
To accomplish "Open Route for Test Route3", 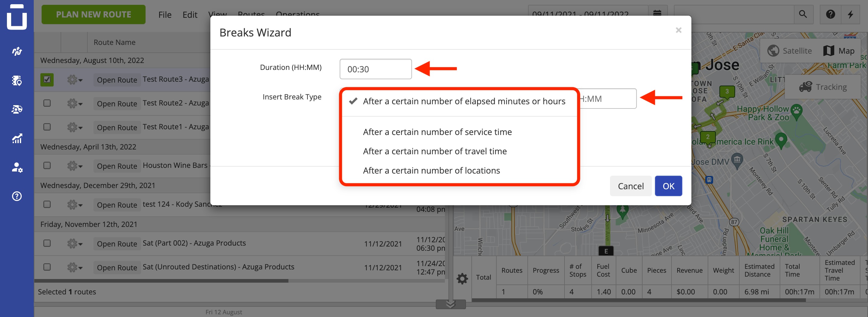I will (x=117, y=80).
